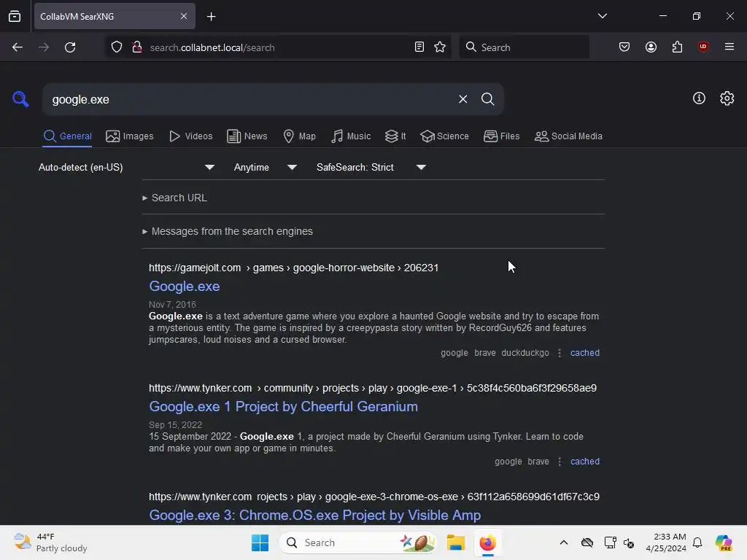Reload the current page
Image resolution: width=747 pixels, height=560 pixels.
click(70, 47)
